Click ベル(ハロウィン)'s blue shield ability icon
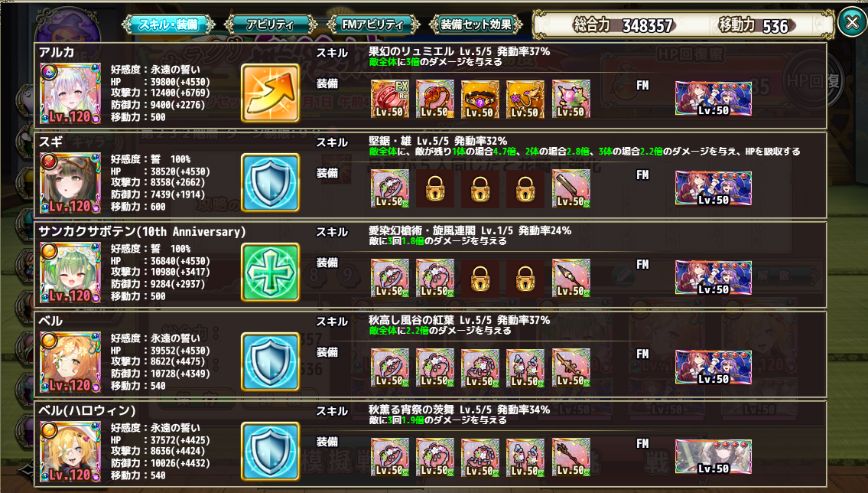 pos(270,452)
